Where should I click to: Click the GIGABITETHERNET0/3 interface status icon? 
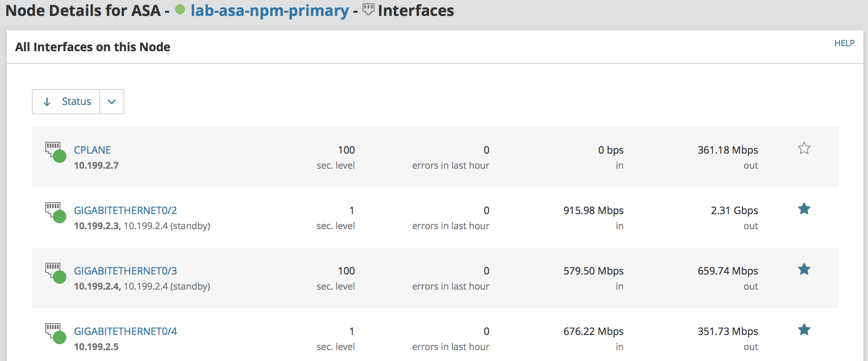(55, 273)
